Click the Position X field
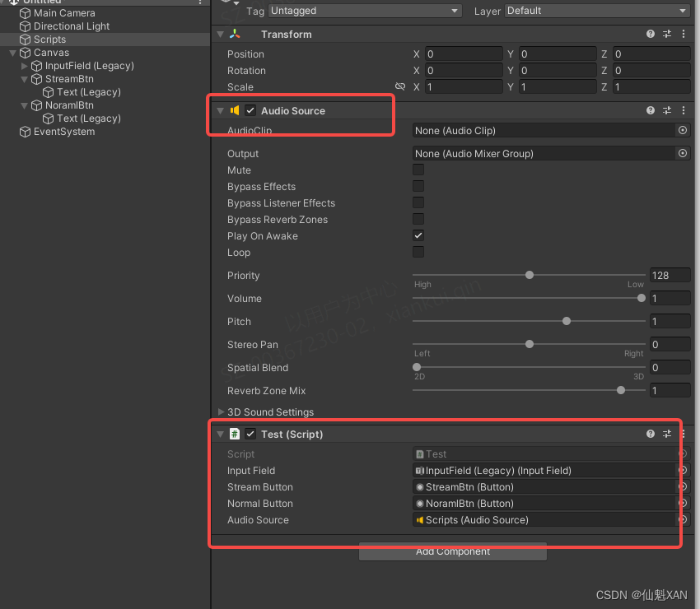This screenshot has width=700, height=609. 464,54
